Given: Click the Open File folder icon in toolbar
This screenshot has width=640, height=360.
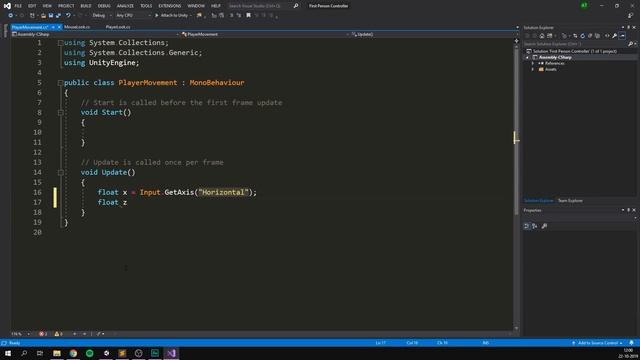Looking at the screenshot, I should pyautogui.click(x=43, y=16).
